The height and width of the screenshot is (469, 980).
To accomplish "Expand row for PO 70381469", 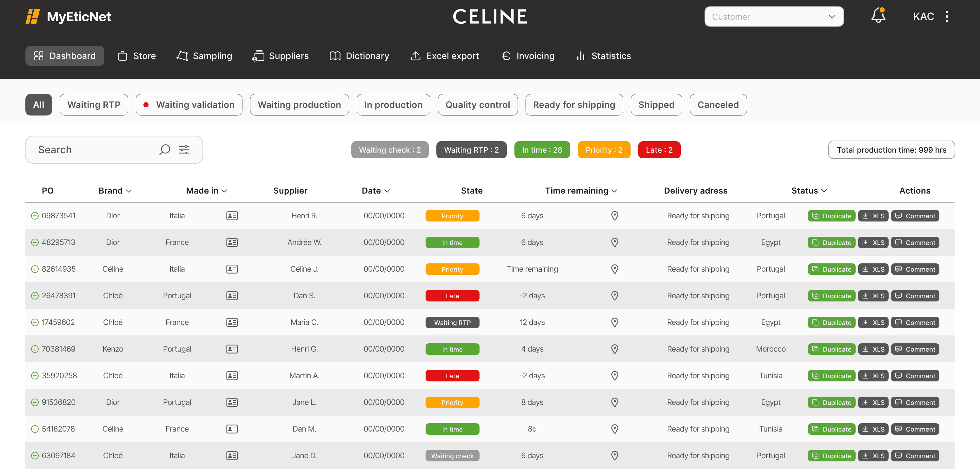I will [35, 349].
